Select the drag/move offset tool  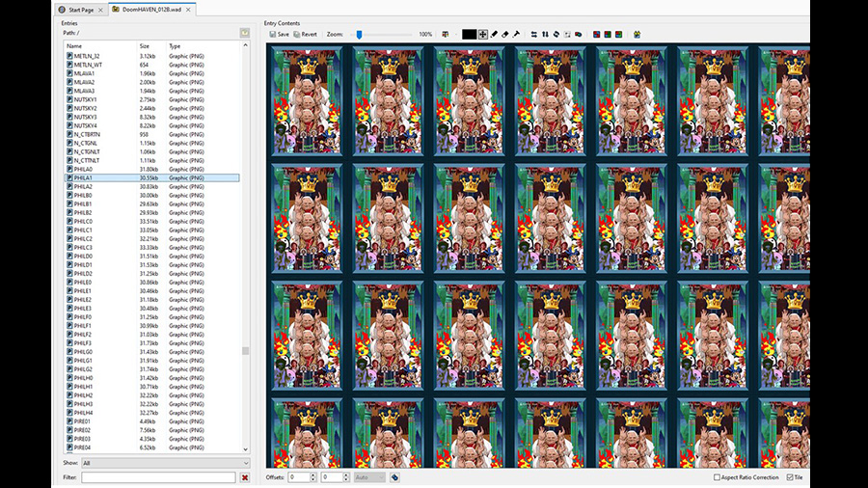click(x=483, y=35)
